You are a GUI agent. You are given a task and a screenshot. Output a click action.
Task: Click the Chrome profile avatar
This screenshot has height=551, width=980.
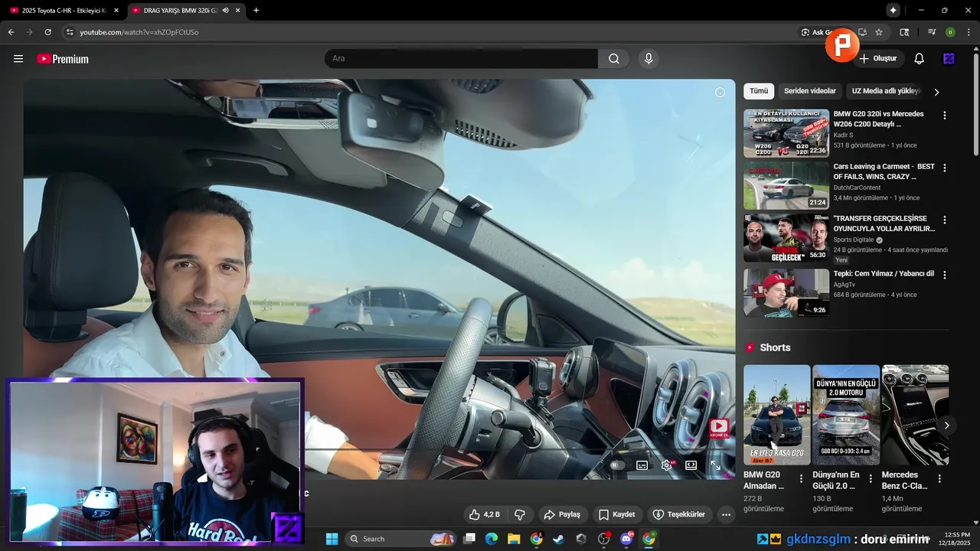[x=950, y=32]
